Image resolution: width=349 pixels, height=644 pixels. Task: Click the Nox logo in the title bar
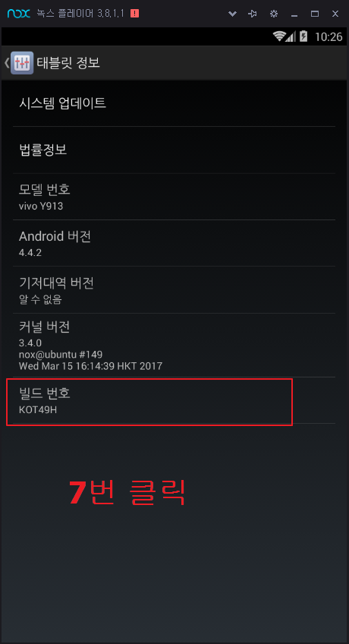click(x=19, y=14)
